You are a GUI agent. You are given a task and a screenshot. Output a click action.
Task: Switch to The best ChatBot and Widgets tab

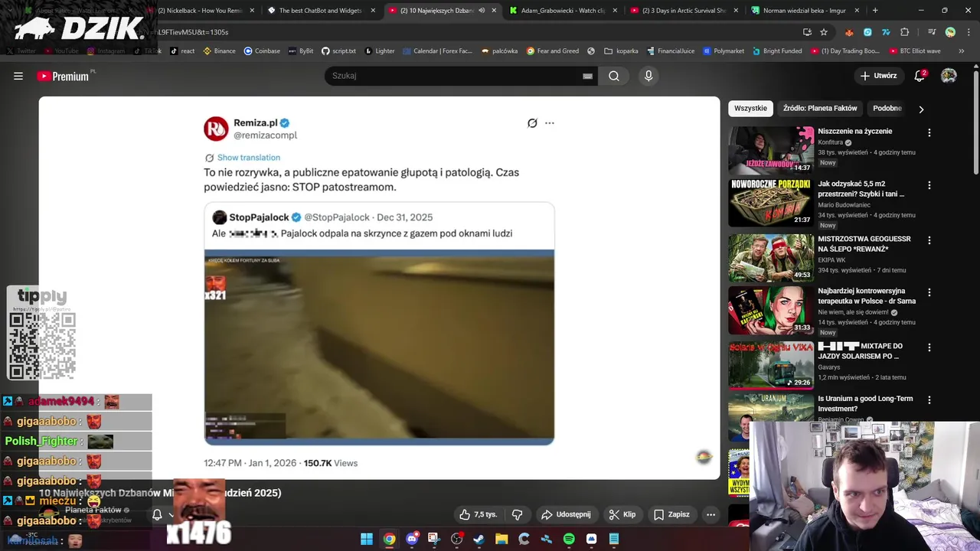pyautogui.click(x=321, y=11)
